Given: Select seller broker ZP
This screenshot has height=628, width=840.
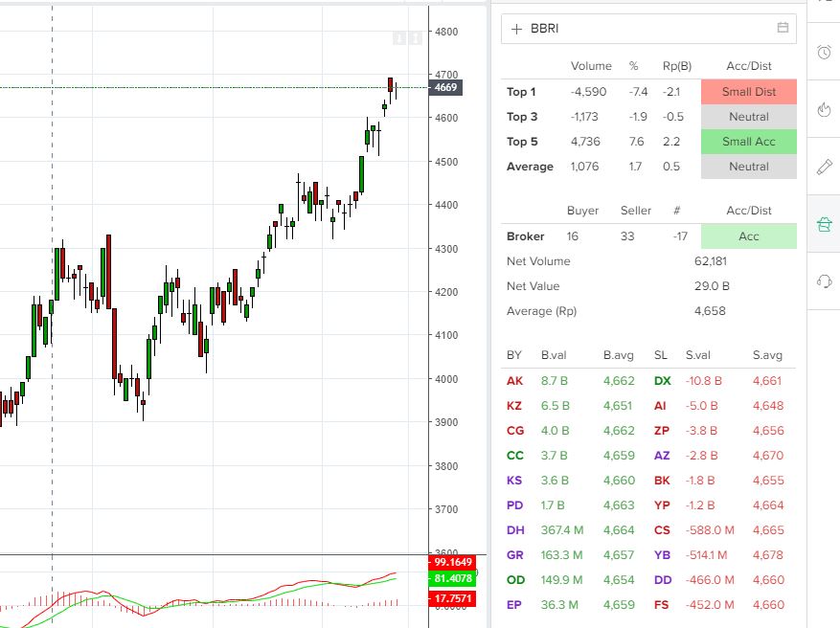Looking at the screenshot, I should click(662, 431).
